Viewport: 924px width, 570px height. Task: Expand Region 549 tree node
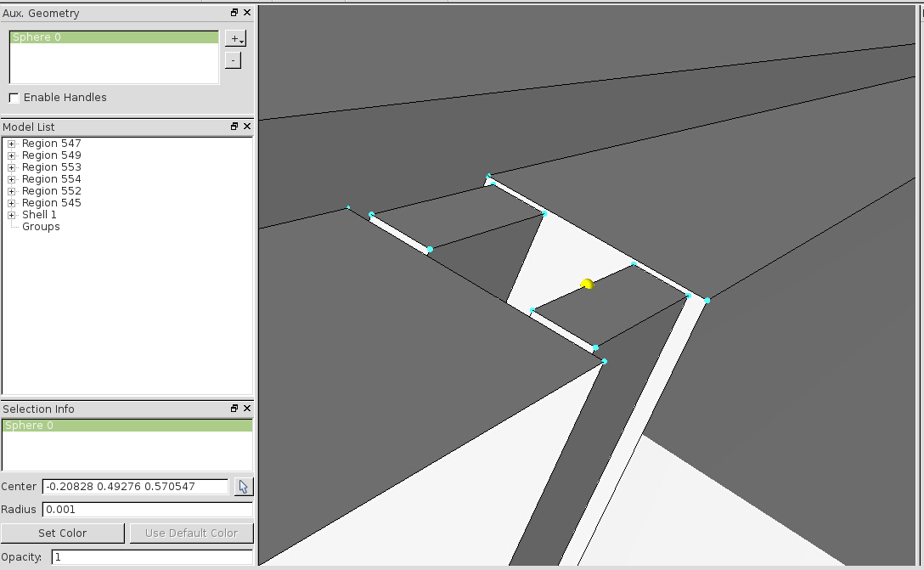click(11, 155)
